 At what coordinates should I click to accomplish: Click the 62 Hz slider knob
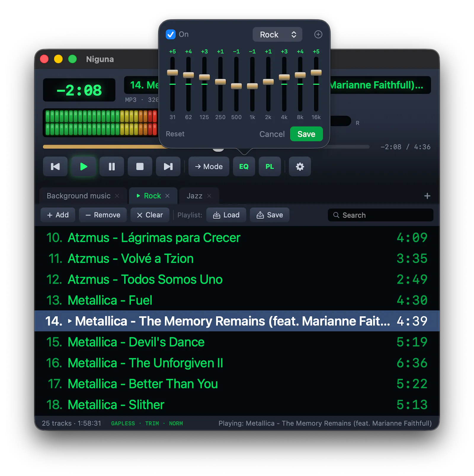188,75
